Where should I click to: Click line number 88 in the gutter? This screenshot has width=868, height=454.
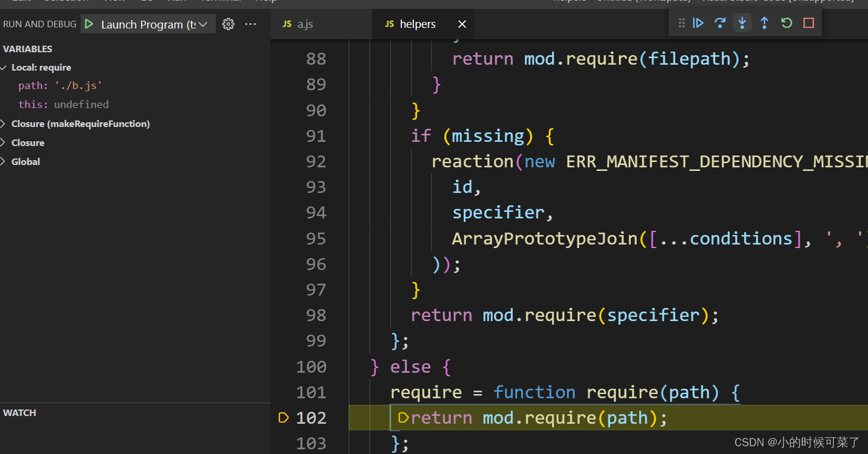[x=316, y=59]
